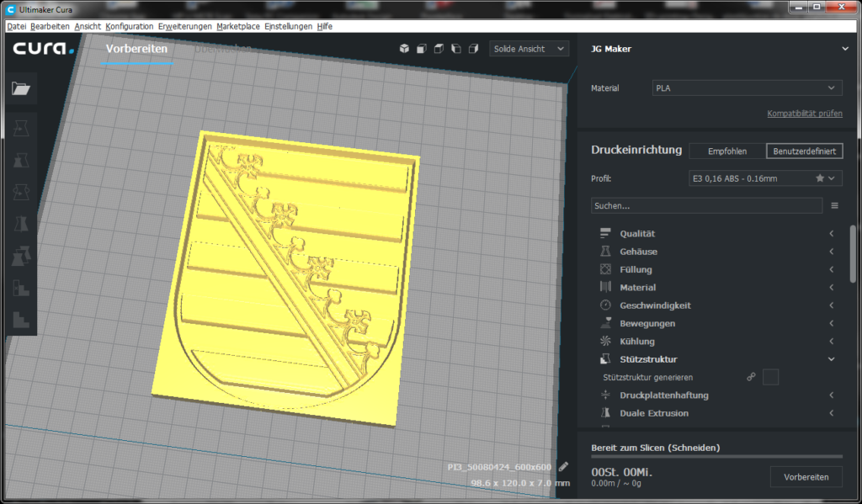Click the Suchen settings search field

(x=706, y=205)
